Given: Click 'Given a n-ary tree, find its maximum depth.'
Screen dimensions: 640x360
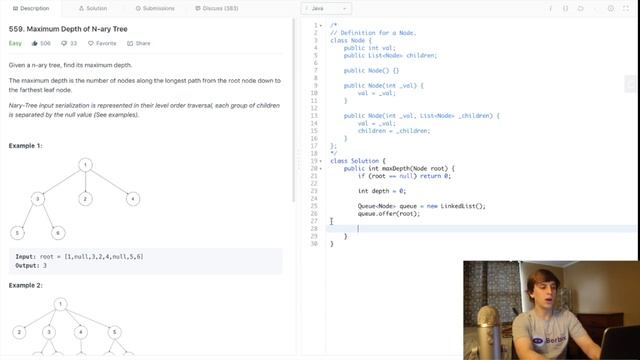Looking at the screenshot, I should coord(70,65).
